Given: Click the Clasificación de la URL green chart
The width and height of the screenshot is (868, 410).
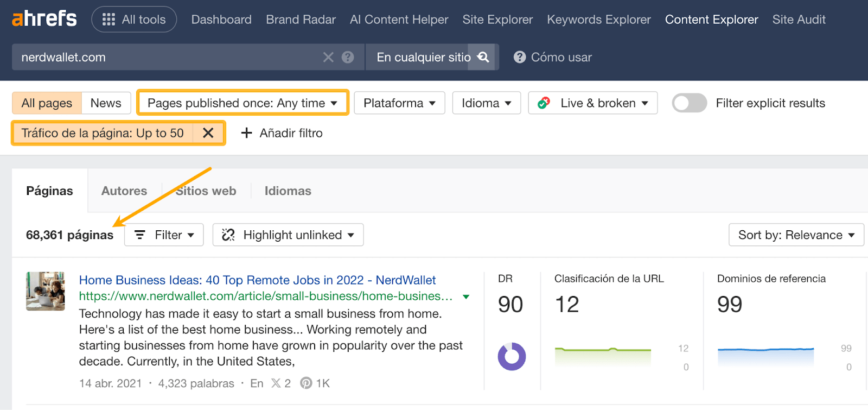Looking at the screenshot, I should pyautogui.click(x=603, y=356).
